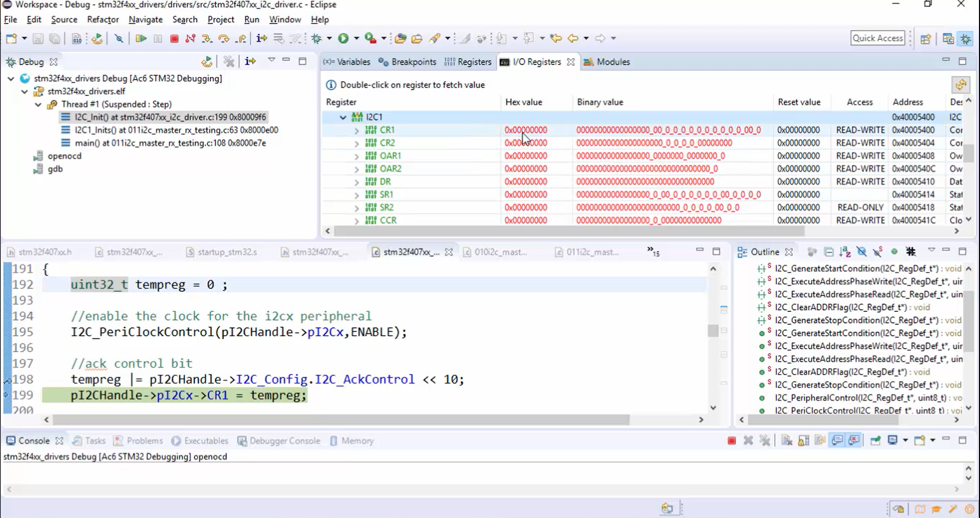Viewport: 980px width, 518px height.
Task: Click the Last Edit Location icon
Action: pyautogui.click(x=556, y=38)
